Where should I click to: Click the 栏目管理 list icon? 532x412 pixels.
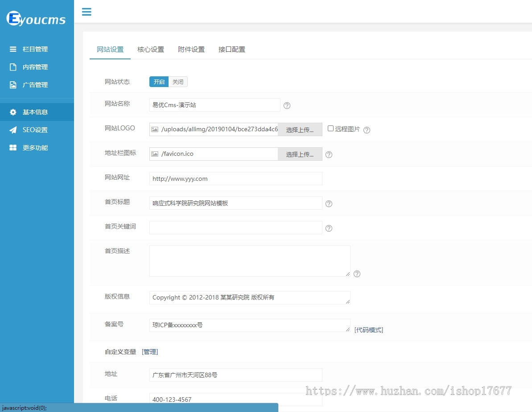[13, 49]
